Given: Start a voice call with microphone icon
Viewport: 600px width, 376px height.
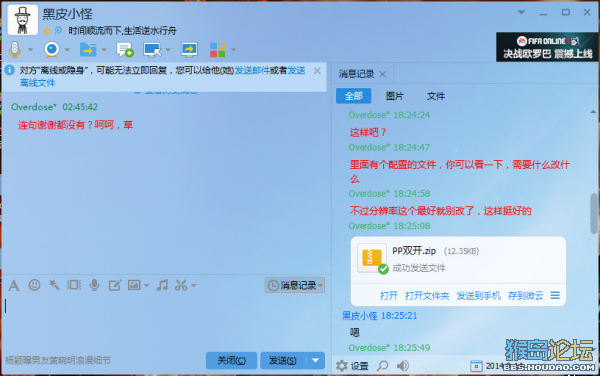Looking at the screenshot, I should click(15, 49).
